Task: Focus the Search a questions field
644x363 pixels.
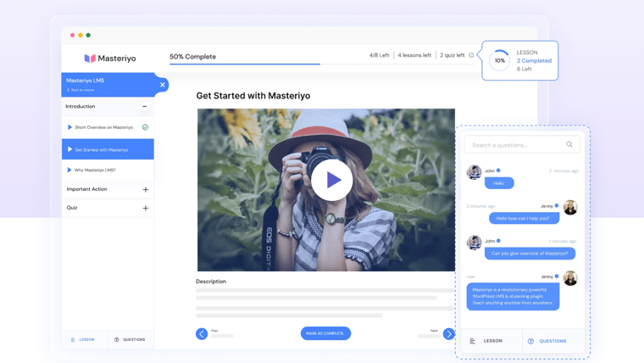Action: 522,145
